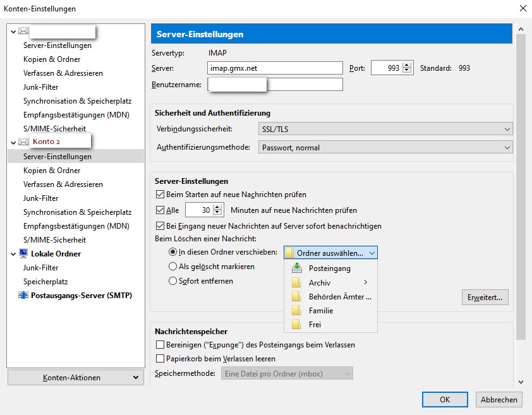Image resolution: width=532 pixels, height=415 pixels.
Task: Click the Familie folder icon
Action: pyautogui.click(x=296, y=311)
